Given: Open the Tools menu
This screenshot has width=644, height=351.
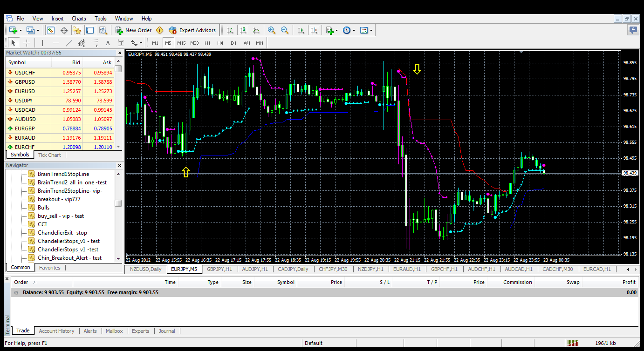Looking at the screenshot, I should click(101, 19).
